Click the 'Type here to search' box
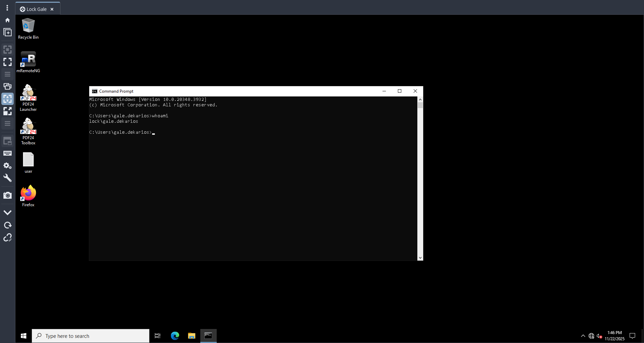Image resolution: width=644 pixels, height=343 pixels. coord(91,336)
